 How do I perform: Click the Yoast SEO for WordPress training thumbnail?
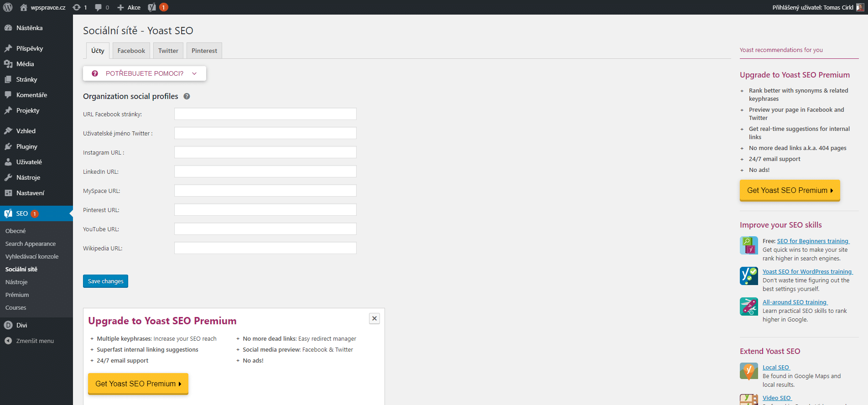coord(748,276)
